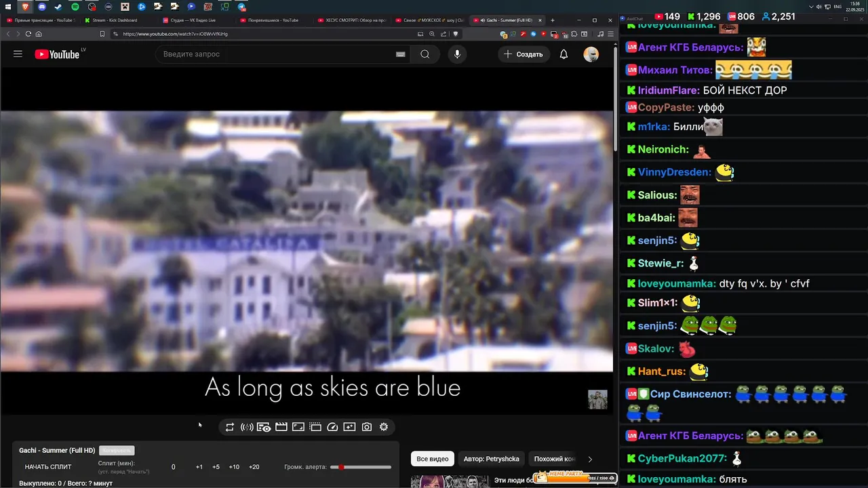Click the window-with-dotted-top icon in player toolbar
This screenshot has width=868, height=488.
[315, 427]
